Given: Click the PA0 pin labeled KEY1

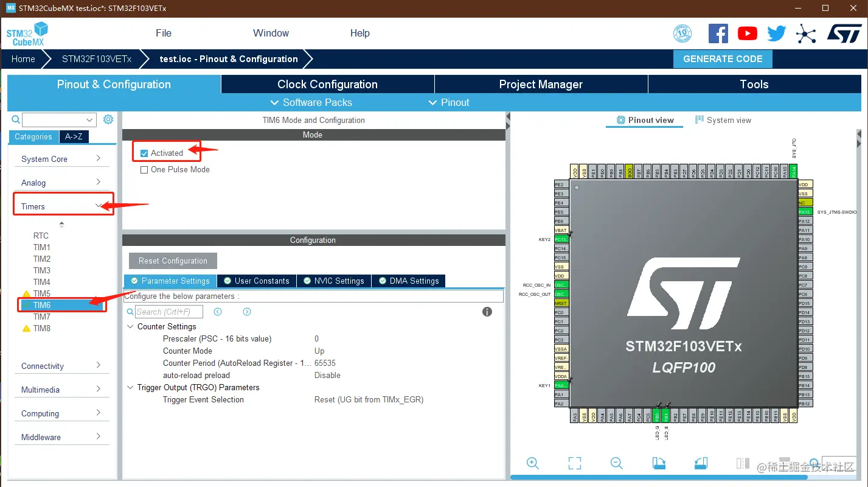Looking at the screenshot, I should (x=561, y=385).
